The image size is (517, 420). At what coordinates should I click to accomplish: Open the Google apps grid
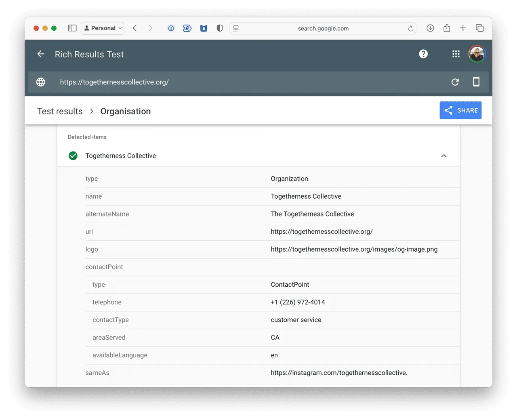click(x=456, y=54)
